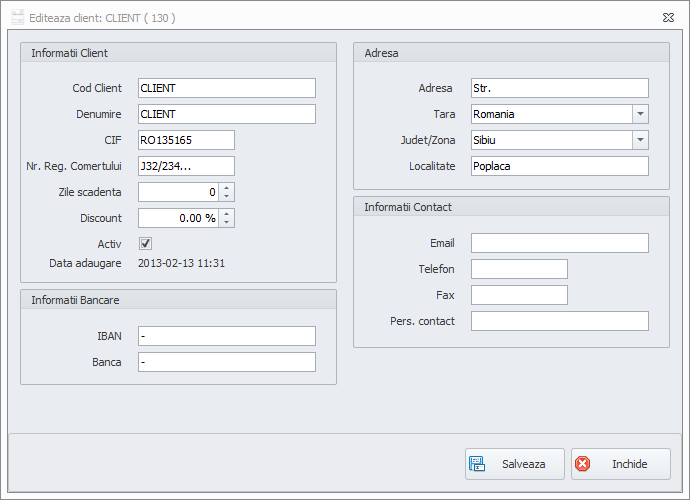Click the Inchide close button
Viewport: 690px width, 500px height.
[x=620, y=464]
